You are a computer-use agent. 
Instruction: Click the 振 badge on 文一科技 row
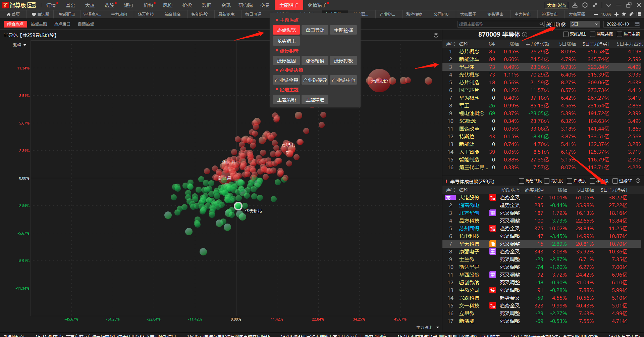[492, 306]
